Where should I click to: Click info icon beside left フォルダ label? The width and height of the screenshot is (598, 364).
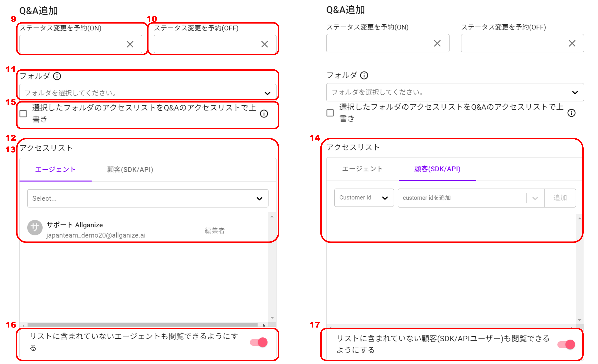(57, 76)
